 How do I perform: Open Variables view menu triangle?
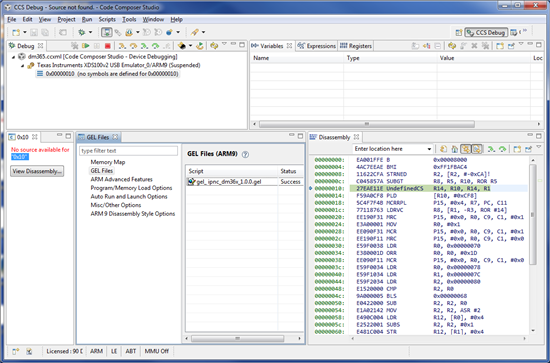pyautogui.click(x=521, y=44)
